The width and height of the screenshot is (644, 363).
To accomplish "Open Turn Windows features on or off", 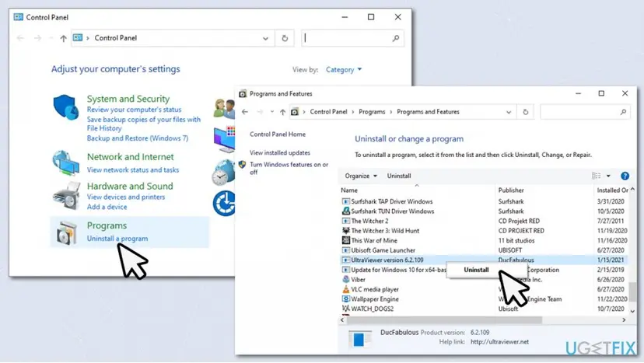I will [x=289, y=169].
